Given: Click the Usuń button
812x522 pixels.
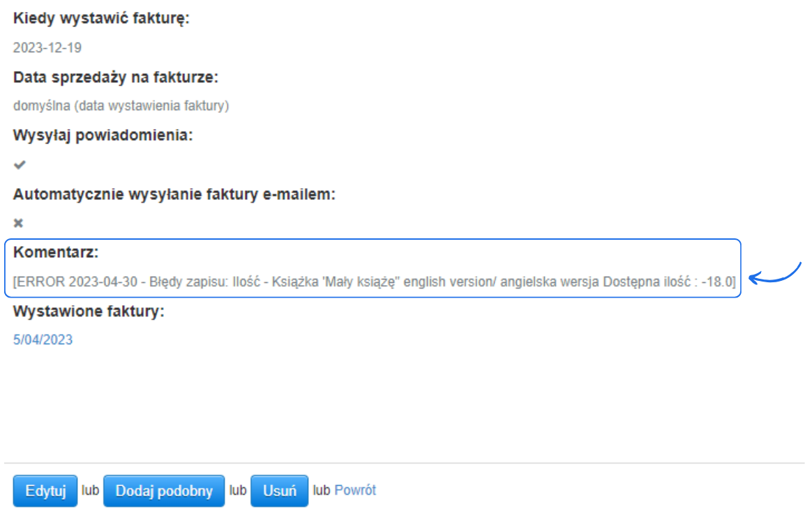Looking at the screenshot, I should click(279, 491).
